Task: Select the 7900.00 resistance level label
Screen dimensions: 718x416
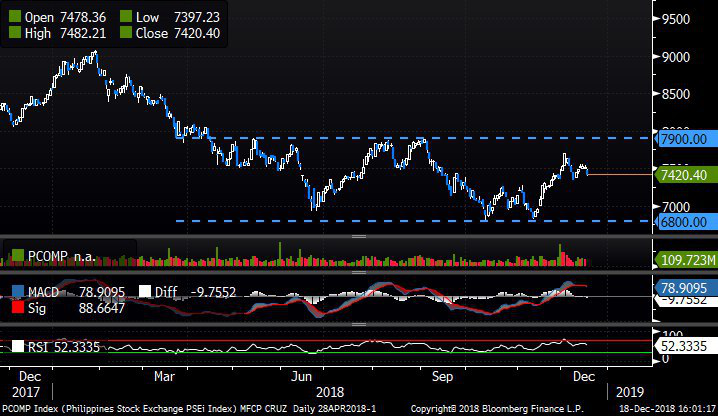Action: [x=684, y=138]
